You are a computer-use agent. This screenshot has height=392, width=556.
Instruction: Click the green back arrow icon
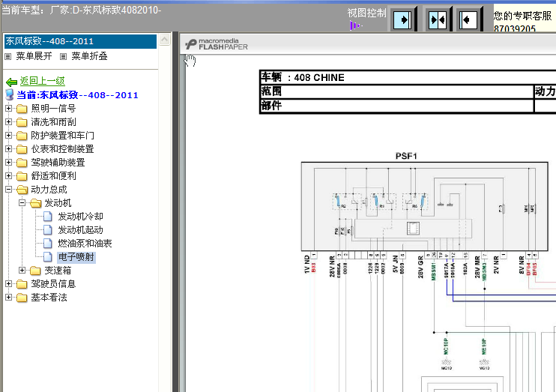[x=11, y=82]
